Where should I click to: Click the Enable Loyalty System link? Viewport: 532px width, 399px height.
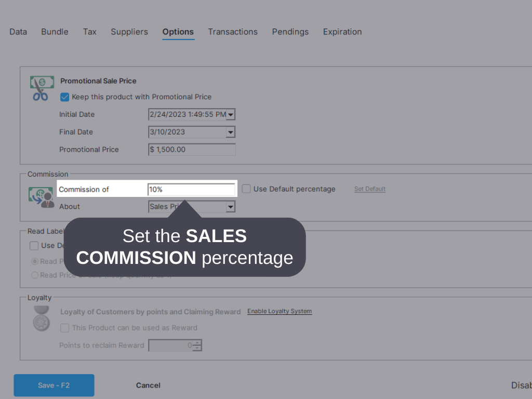pyautogui.click(x=280, y=311)
